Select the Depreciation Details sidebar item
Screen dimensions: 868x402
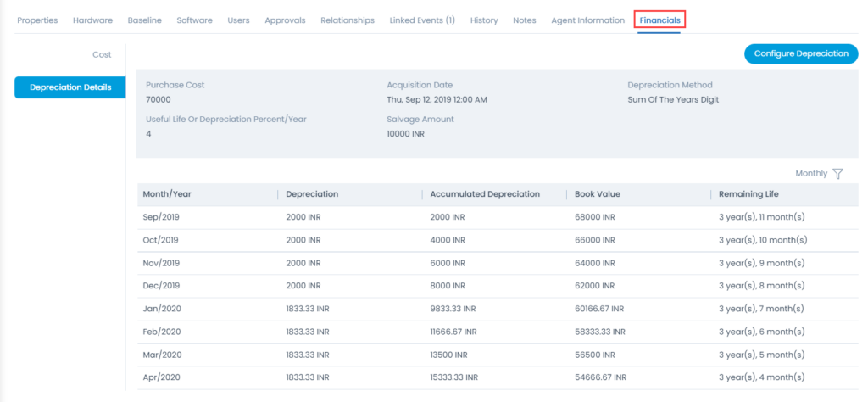70,87
